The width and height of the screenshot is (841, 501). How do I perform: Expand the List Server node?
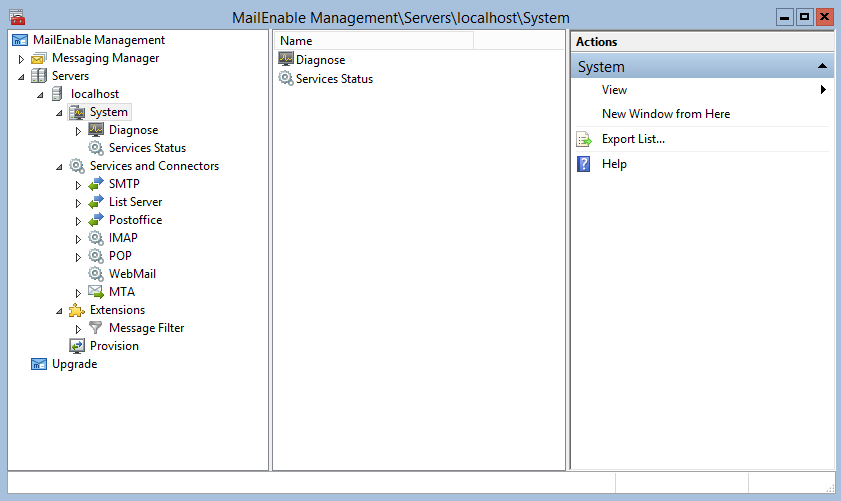pos(78,203)
